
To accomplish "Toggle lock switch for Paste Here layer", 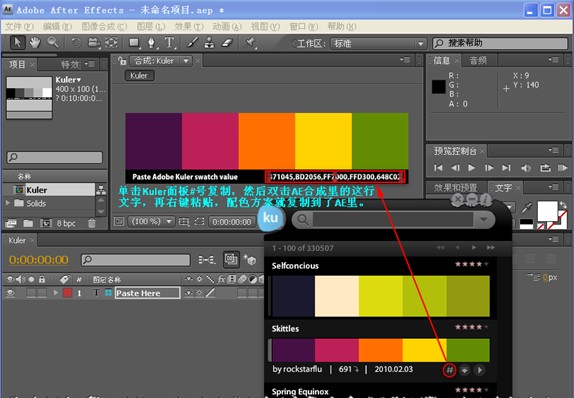I will point(42,293).
